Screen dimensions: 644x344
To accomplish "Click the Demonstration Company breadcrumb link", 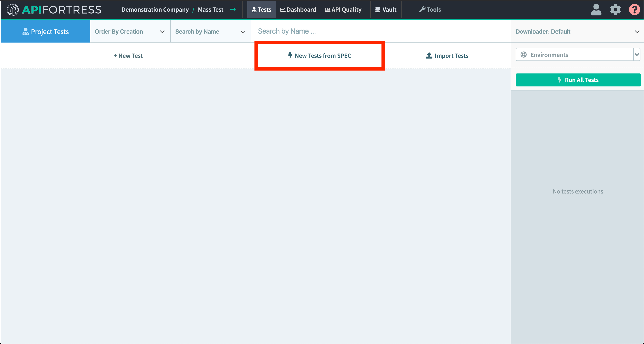I will [x=155, y=10].
